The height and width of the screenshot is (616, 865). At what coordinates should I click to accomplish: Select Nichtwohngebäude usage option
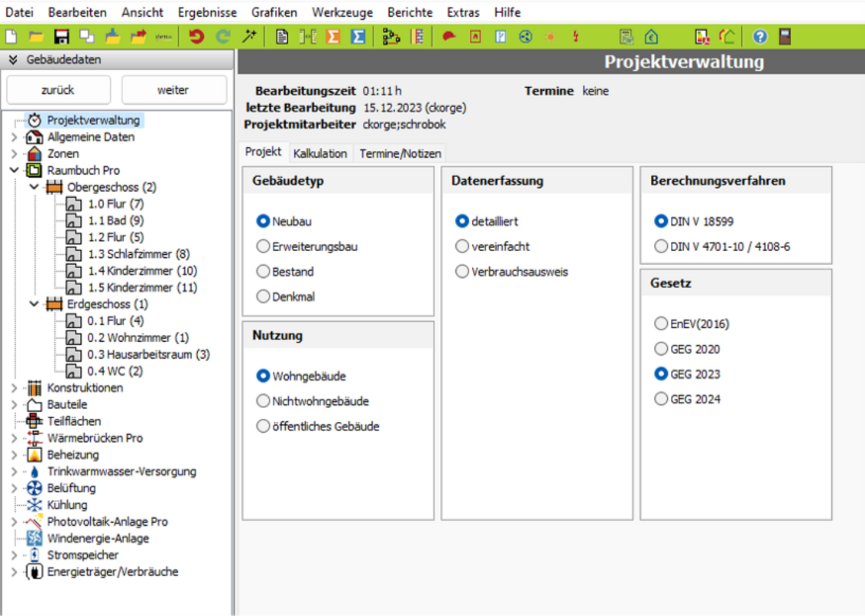[x=263, y=401]
